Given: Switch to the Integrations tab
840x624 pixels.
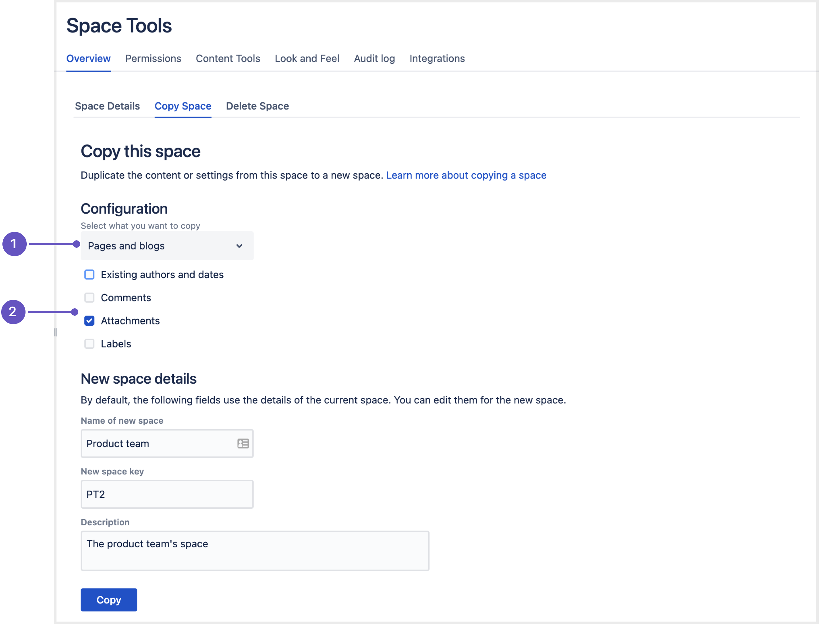Looking at the screenshot, I should pyautogui.click(x=437, y=59).
